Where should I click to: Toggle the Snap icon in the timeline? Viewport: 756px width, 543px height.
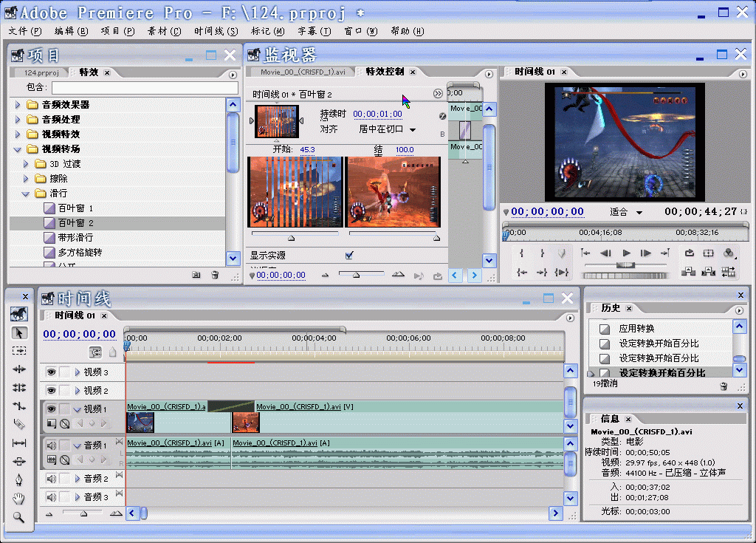[95, 352]
